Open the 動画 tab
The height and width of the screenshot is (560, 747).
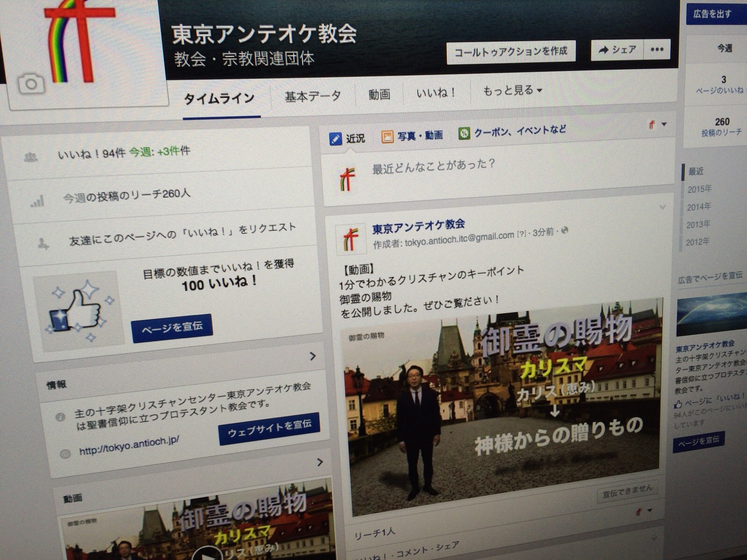(x=379, y=94)
